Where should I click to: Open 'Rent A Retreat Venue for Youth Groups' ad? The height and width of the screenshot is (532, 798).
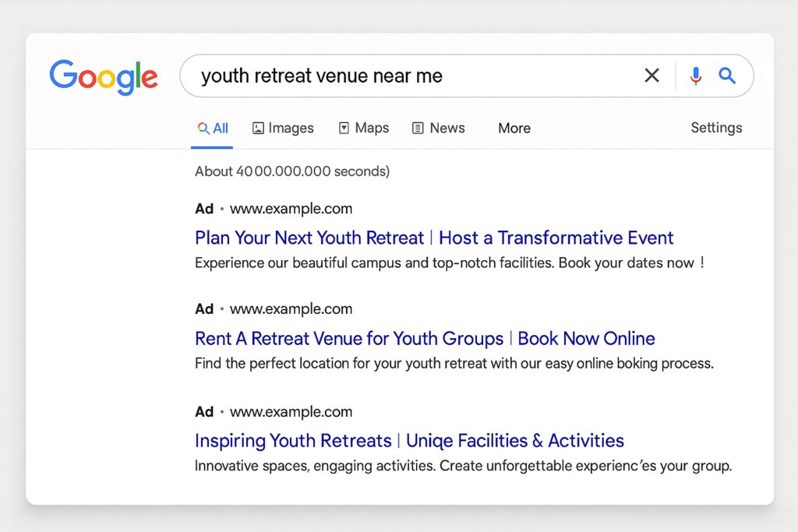click(425, 338)
